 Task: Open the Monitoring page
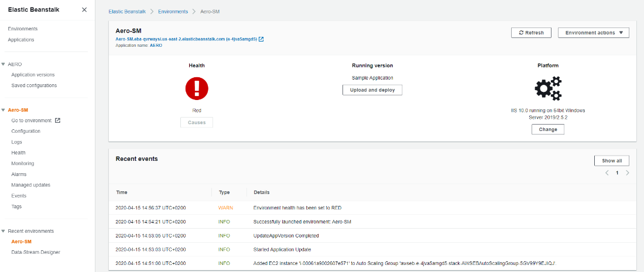[x=23, y=163]
